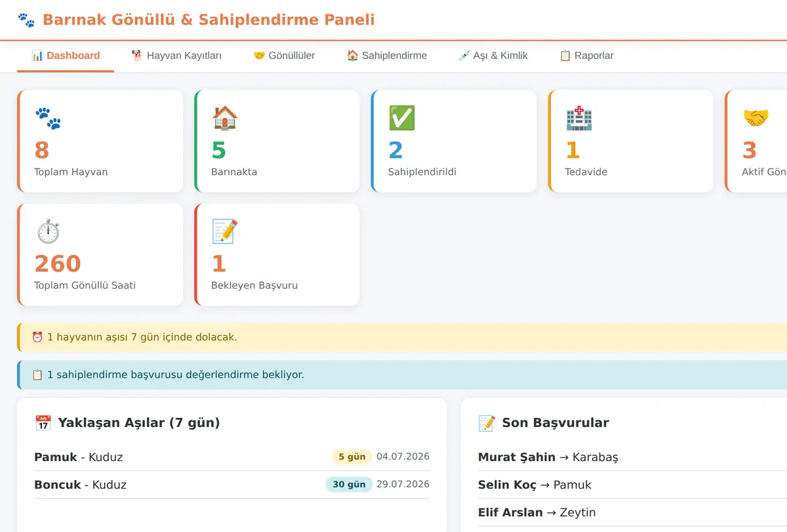Click the Bekleyen Başvuru label
787x532 pixels.
tap(254, 285)
